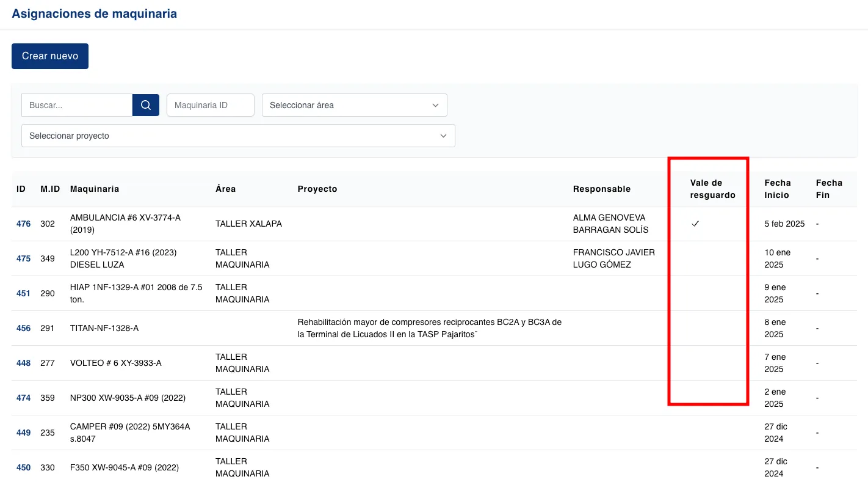This screenshot has height=482, width=868.
Task: Click the Fecha Inicio column header
Action: pyautogui.click(x=777, y=189)
